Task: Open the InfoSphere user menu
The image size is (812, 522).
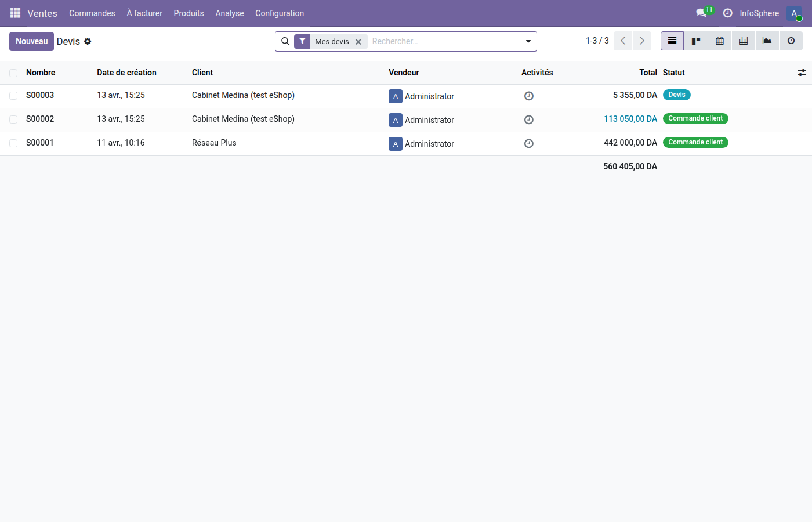Action: pos(759,13)
